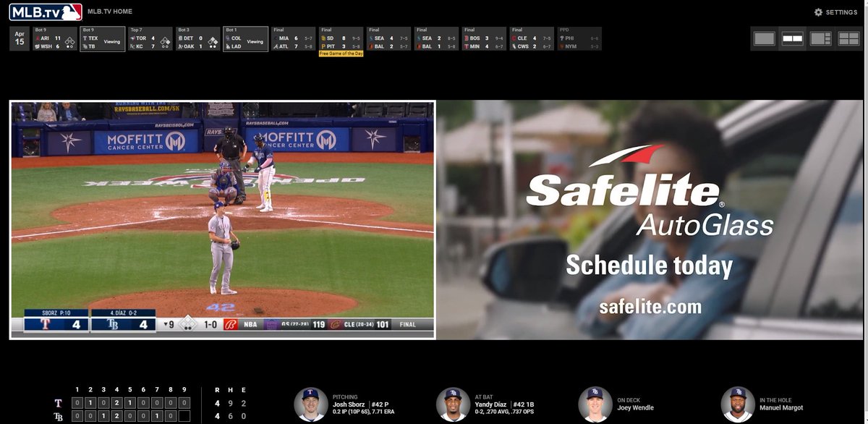Click the Manuel Margot name text
Viewport: 868px width, 424px height.
click(781, 408)
